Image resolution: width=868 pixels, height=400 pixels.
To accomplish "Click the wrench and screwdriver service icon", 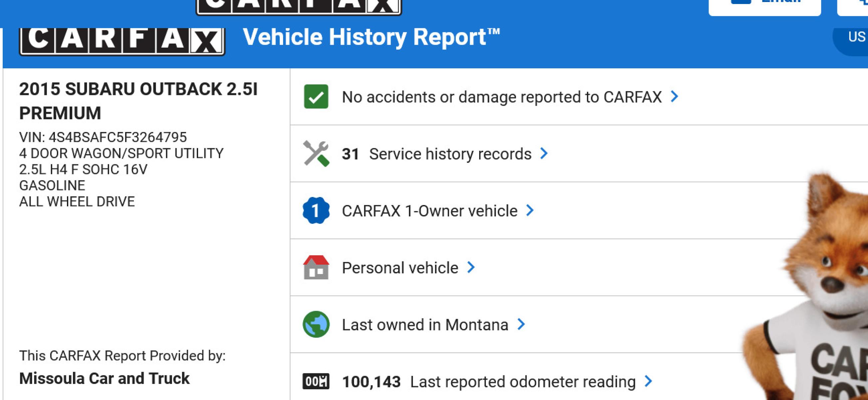I will [316, 153].
